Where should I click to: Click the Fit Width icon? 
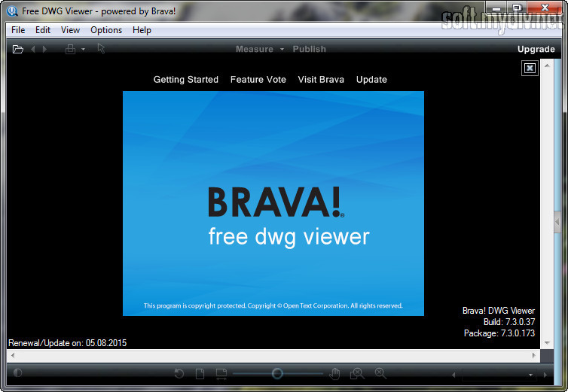click(x=221, y=374)
